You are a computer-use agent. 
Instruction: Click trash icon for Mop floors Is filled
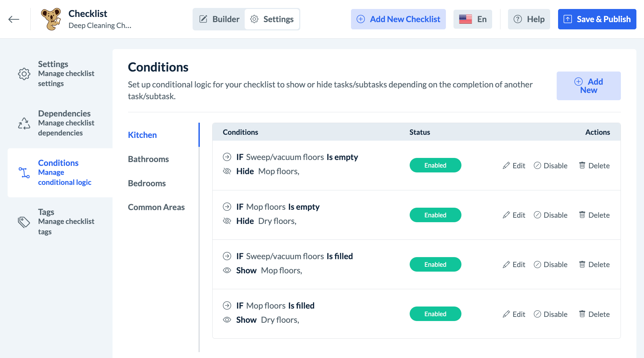[582, 314]
